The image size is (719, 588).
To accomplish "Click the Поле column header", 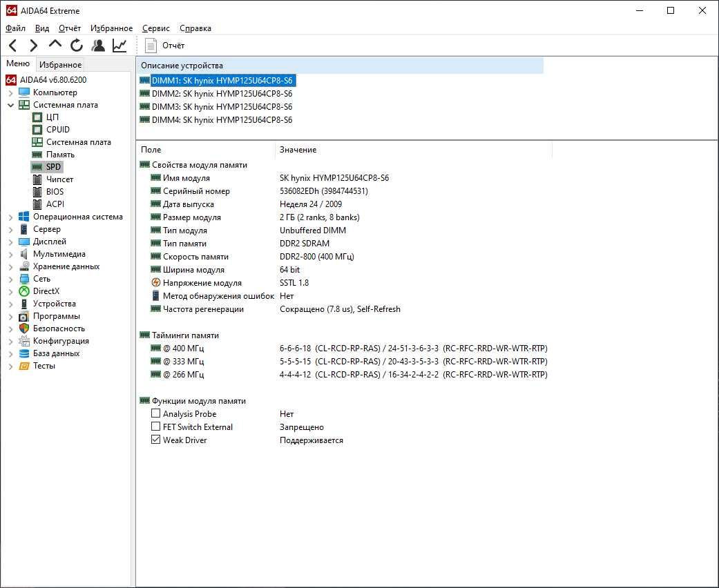I will coord(206,150).
